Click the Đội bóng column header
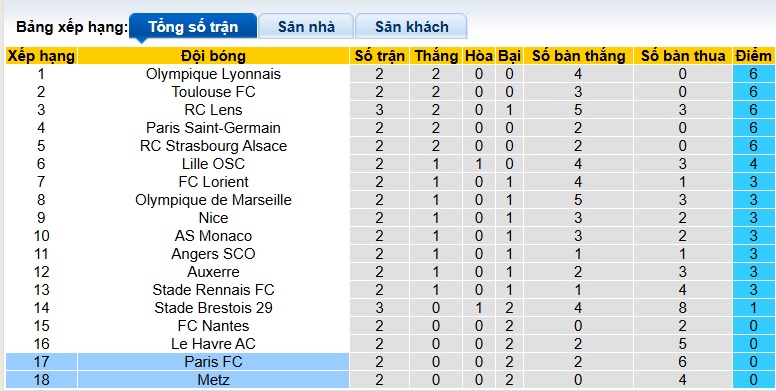 tap(213, 56)
